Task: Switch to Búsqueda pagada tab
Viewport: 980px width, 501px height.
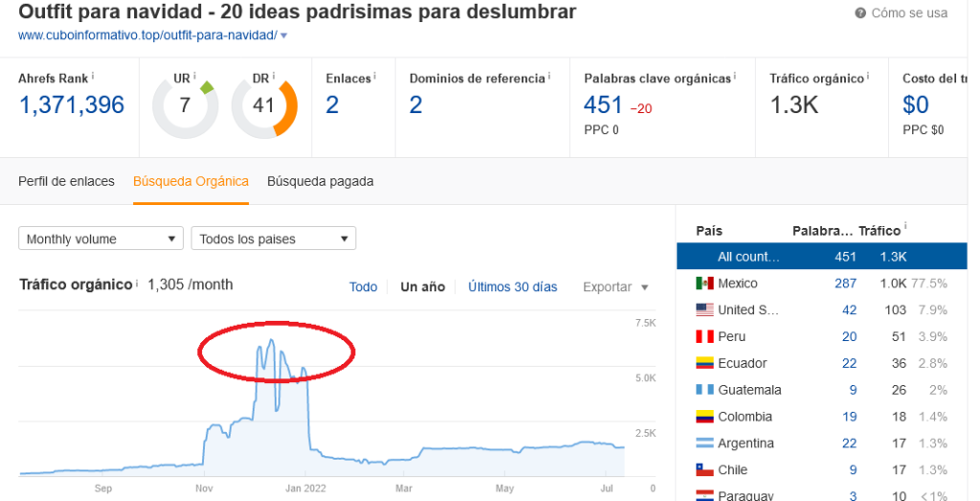Action: coord(320,181)
